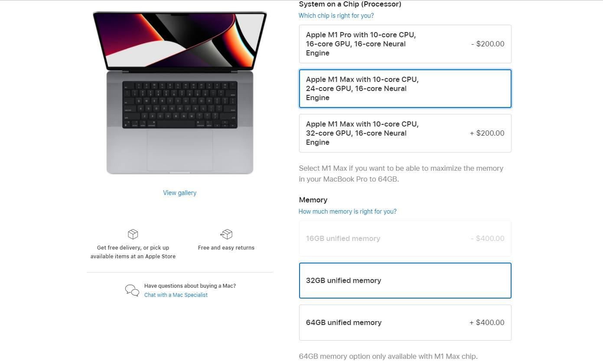This screenshot has height=364, width=603.
Task: Click the free delivery box icon
Action: coord(133,234)
